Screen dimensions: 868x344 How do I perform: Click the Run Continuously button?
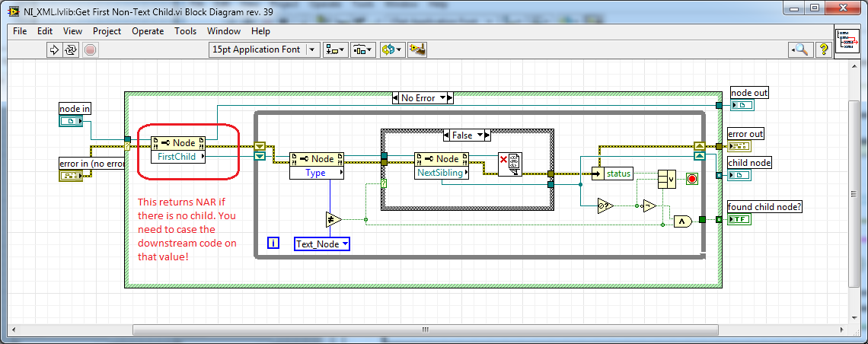71,50
